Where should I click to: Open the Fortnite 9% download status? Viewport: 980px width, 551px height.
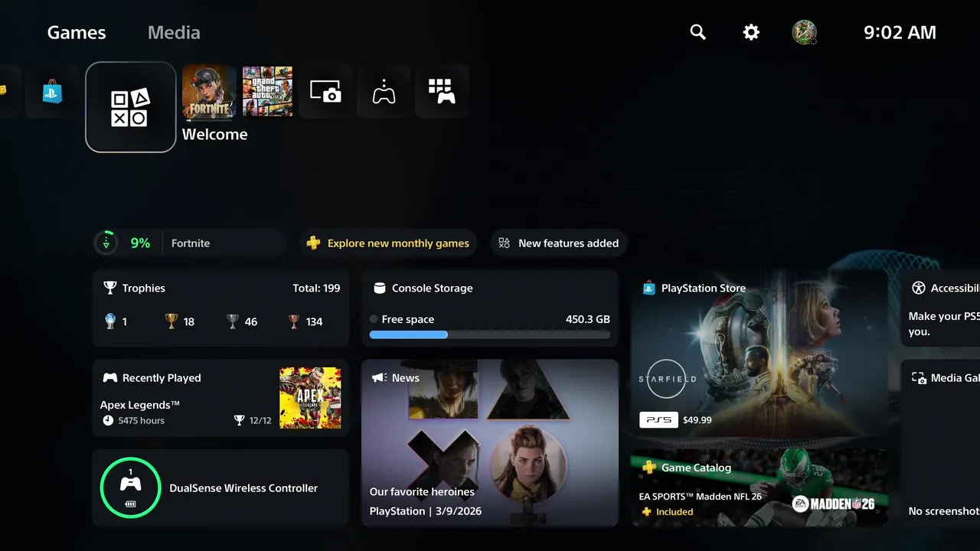pyautogui.click(x=189, y=243)
